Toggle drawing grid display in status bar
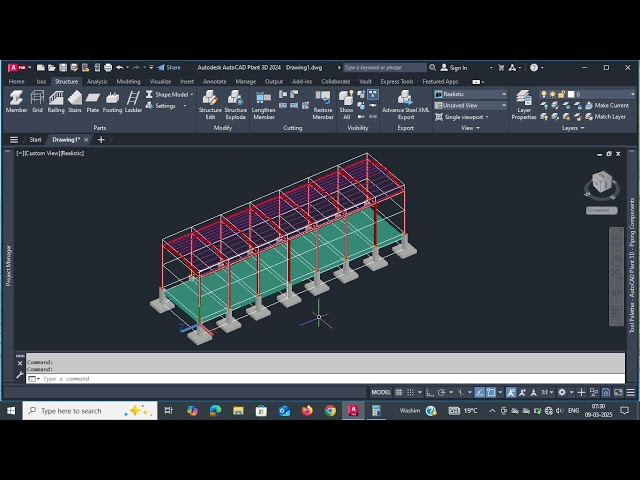640x480 pixels. 399,392
